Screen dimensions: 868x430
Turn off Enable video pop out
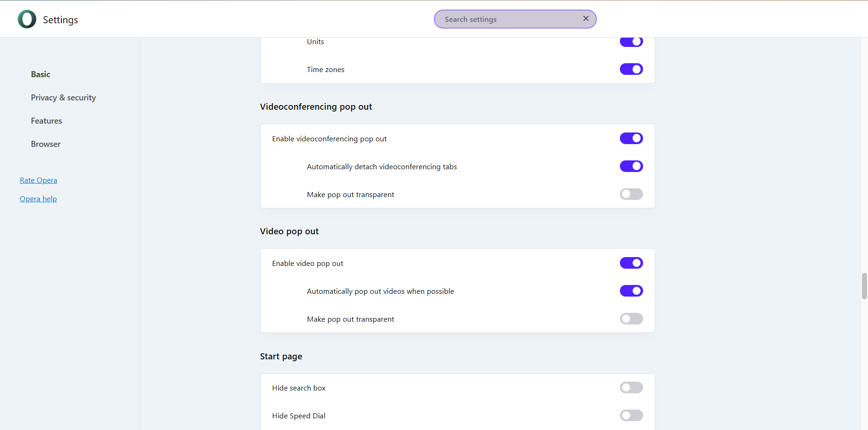point(631,263)
